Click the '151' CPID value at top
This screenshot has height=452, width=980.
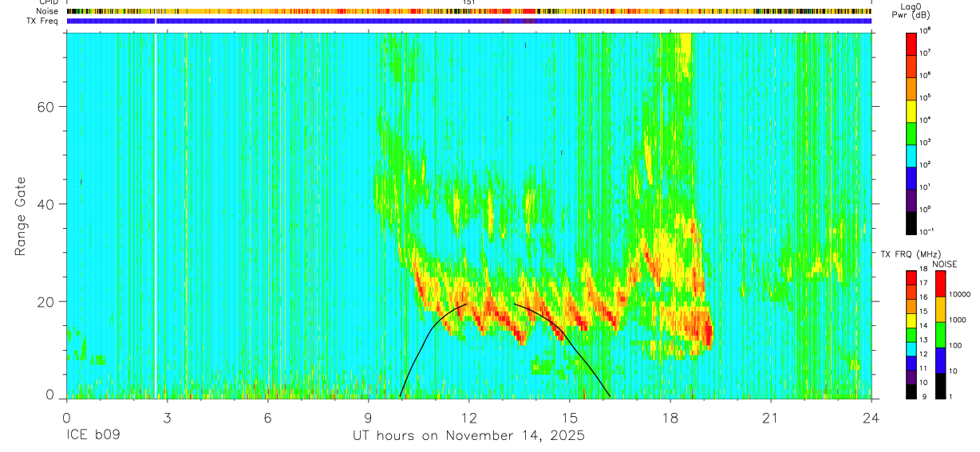469,2
